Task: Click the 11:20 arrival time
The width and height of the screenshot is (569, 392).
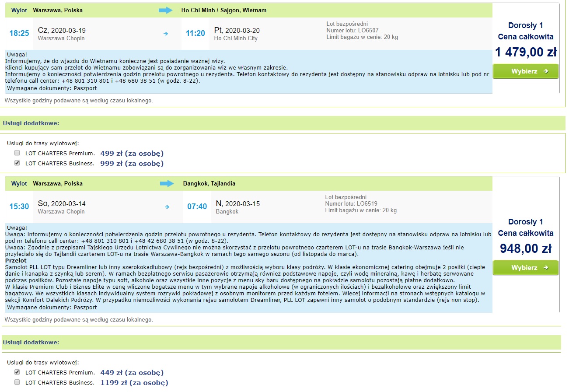Action: click(x=195, y=33)
